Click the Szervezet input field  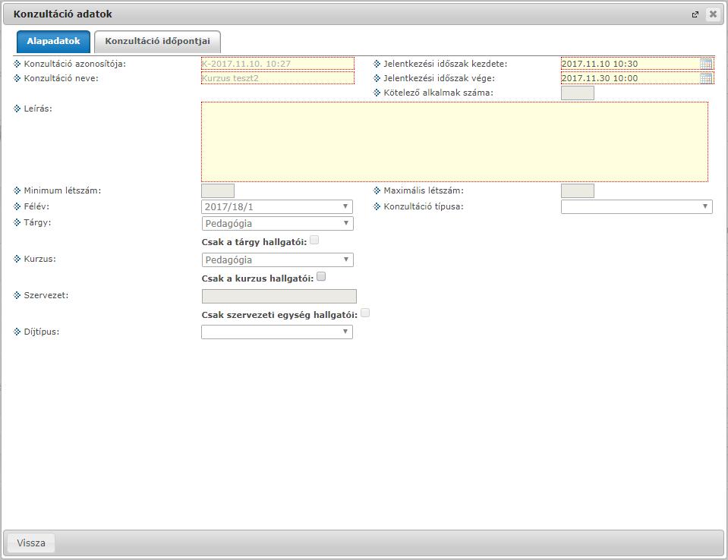pyautogui.click(x=279, y=297)
